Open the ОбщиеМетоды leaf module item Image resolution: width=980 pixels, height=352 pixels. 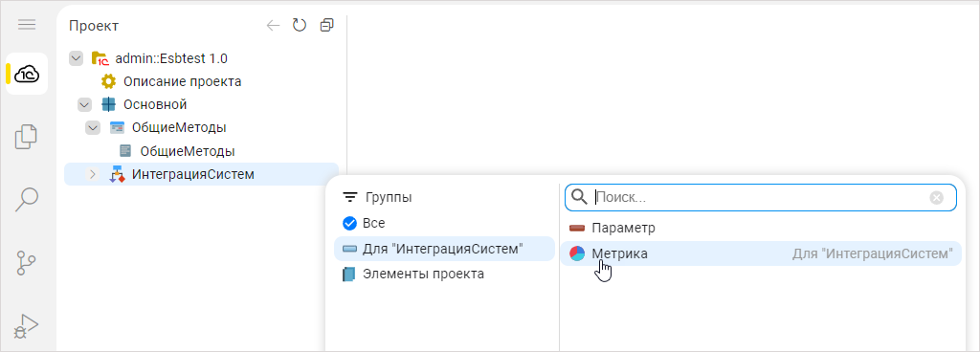click(x=187, y=151)
